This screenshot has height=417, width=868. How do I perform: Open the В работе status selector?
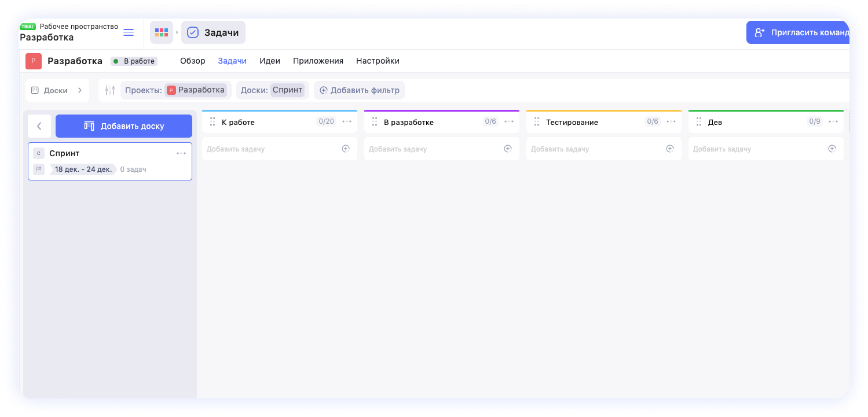point(134,61)
